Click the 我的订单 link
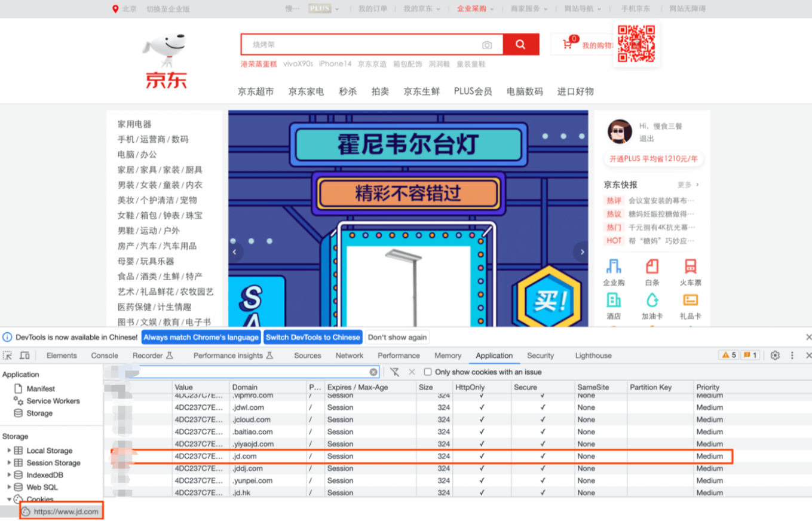Viewport: 812px width, 521px height. point(373,9)
